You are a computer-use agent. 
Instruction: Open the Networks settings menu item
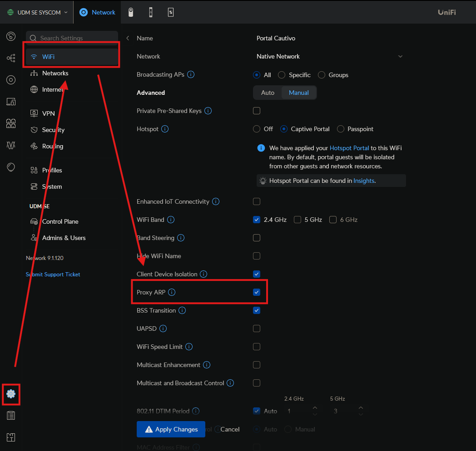pos(55,73)
